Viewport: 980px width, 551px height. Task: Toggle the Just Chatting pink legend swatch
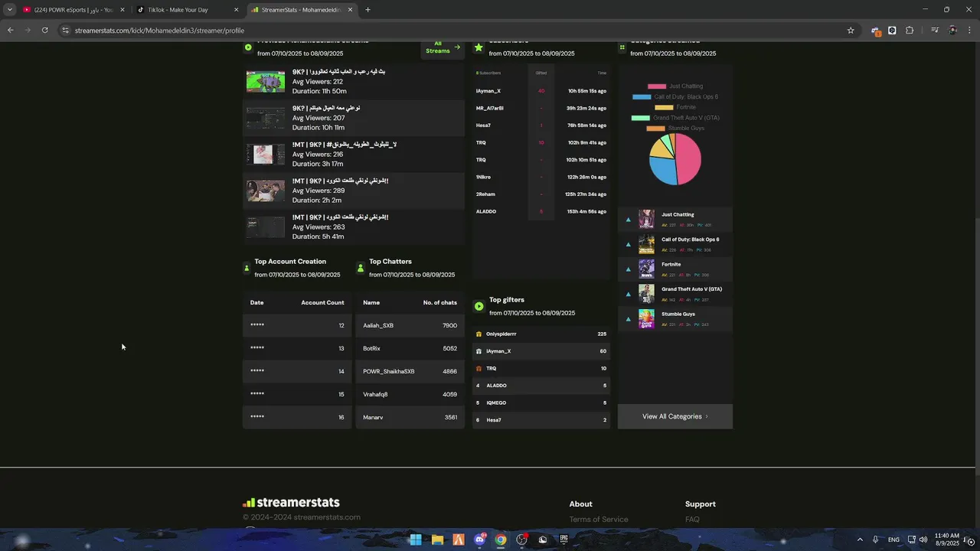click(x=657, y=86)
